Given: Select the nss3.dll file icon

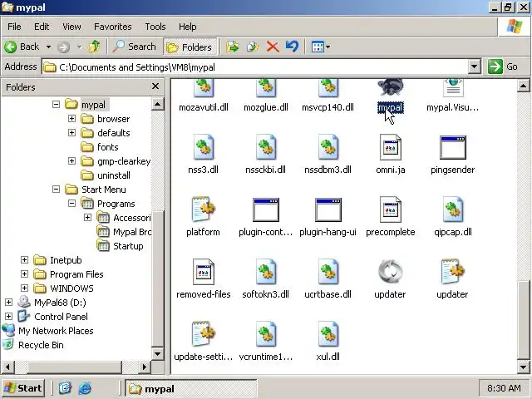Looking at the screenshot, I should [x=203, y=147].
